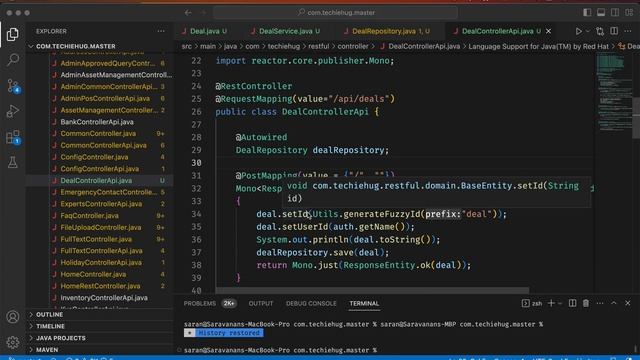Open FaqController.java in explorer
This screenshot has height=360, width=640.
89,216
